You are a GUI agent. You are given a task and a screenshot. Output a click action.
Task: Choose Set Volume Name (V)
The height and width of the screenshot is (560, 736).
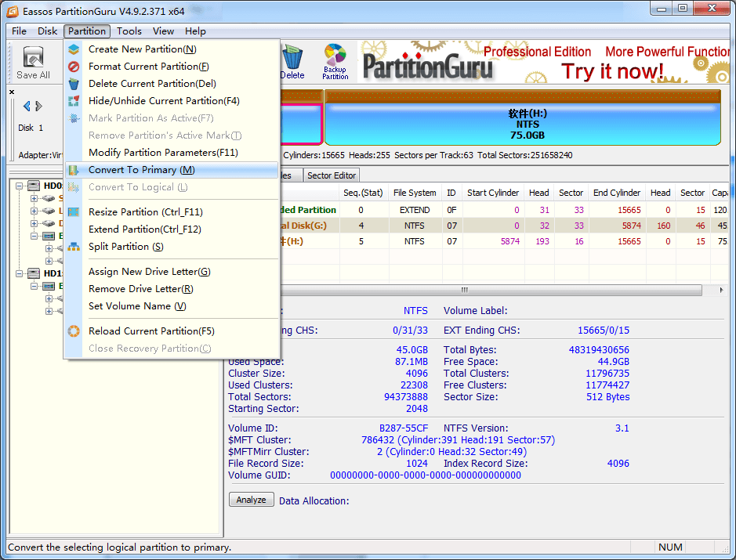[172, 306]
